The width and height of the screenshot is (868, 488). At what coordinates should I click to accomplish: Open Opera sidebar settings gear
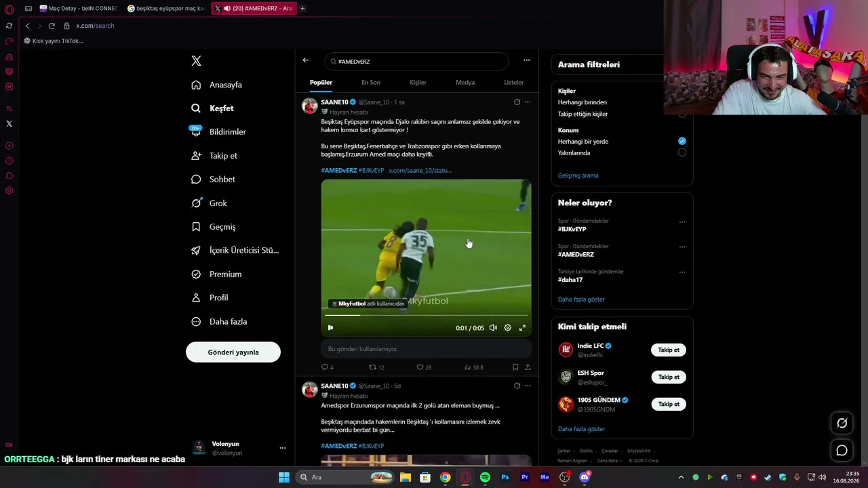coord(9,190)
